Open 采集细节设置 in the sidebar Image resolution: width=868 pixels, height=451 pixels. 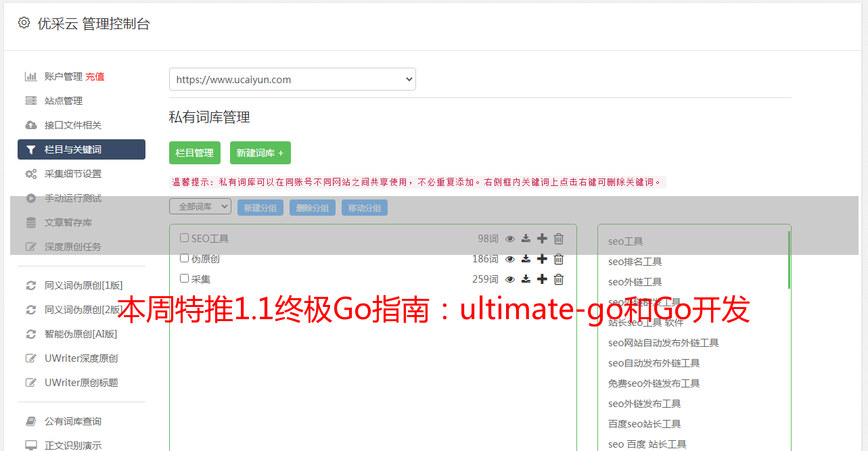click(73, 174)
